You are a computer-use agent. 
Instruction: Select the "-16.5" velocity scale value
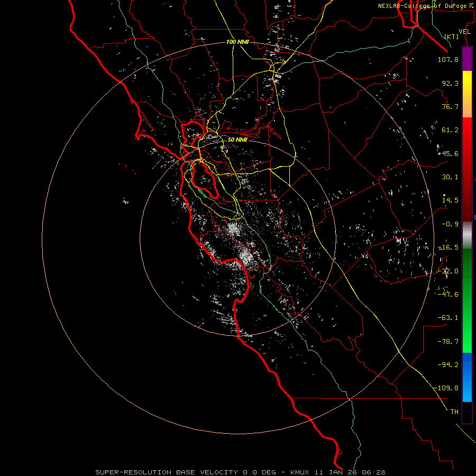click(x=448, y=248)
